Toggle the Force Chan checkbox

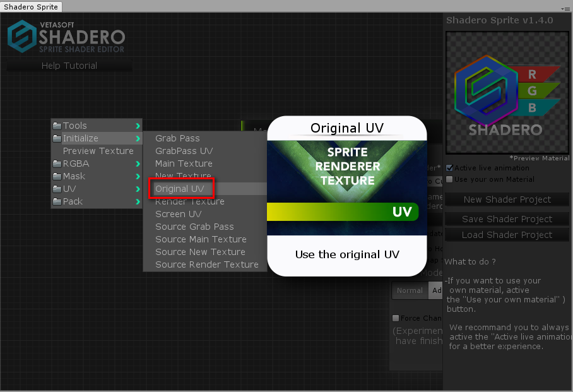point(396,318)
